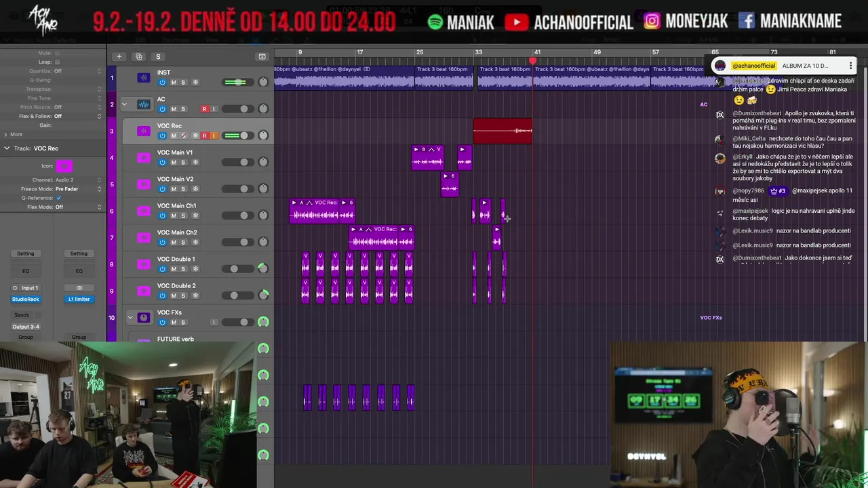Solo the VOC Main V1 track

[x=183, y=163]
